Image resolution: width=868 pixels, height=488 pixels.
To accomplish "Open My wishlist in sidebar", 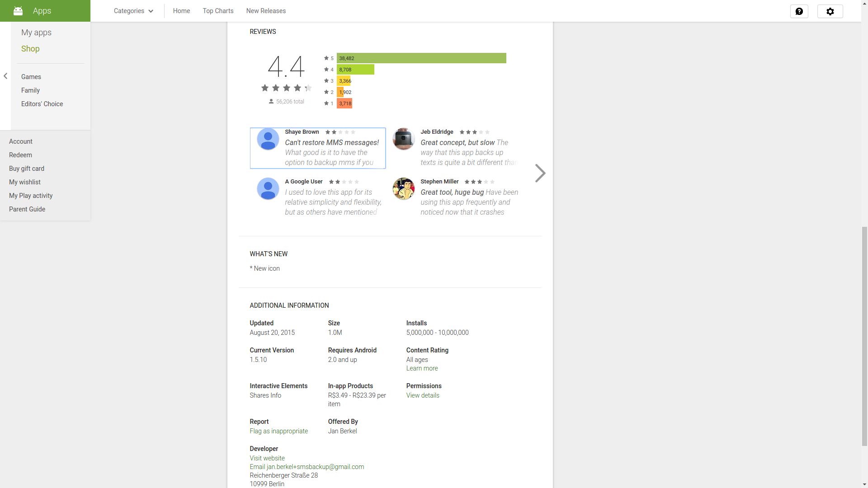I will point(25,182).
